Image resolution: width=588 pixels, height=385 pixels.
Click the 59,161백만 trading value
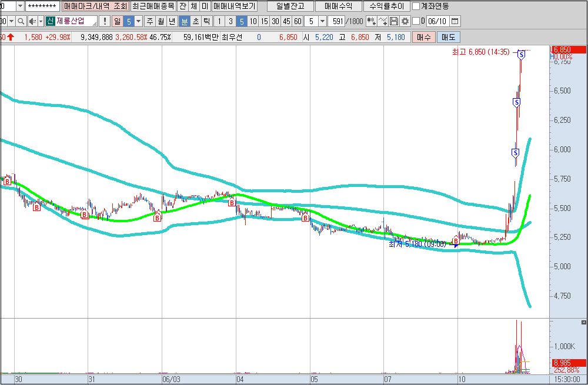201,37
